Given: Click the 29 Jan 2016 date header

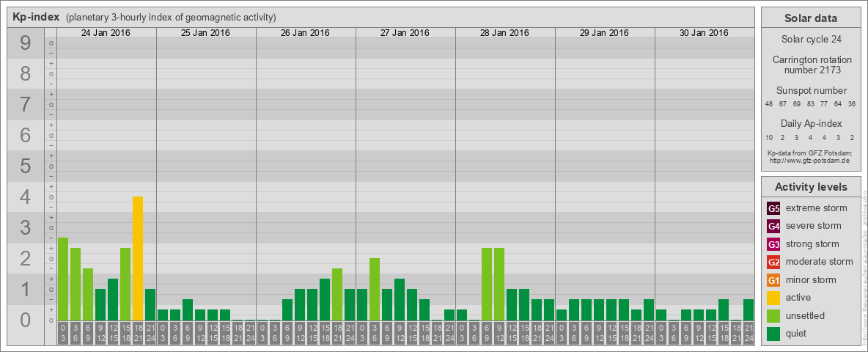Looking at the screenshot, I should (x=604, y=33).
